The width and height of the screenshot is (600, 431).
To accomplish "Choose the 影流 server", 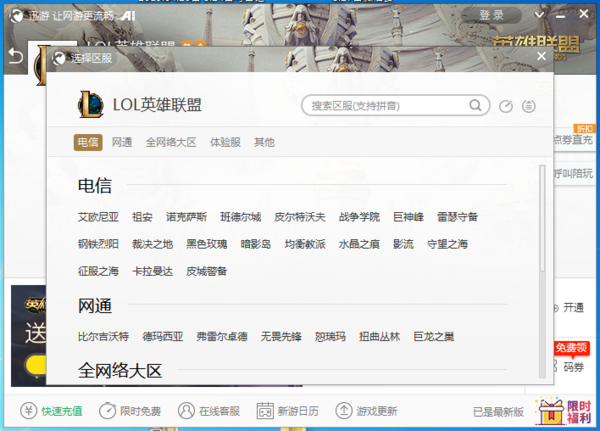I will pos(403,244).
